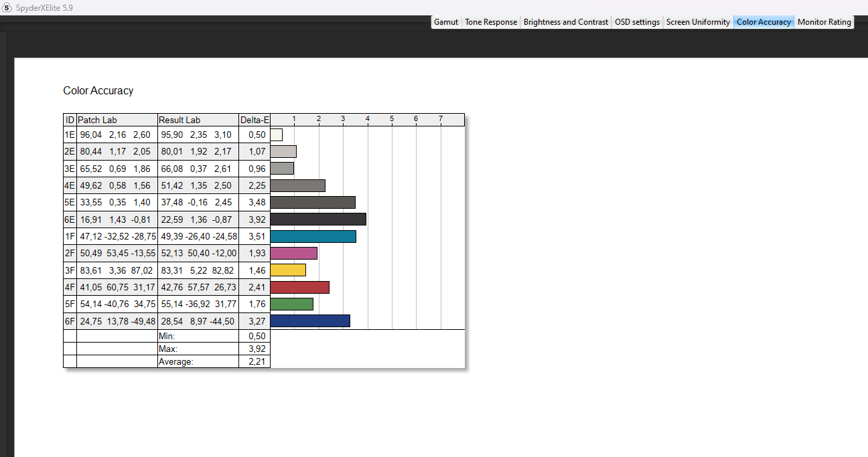868x457 pixels.
Task: Open the Gamut tab
Action: click(x=446, y=22)
